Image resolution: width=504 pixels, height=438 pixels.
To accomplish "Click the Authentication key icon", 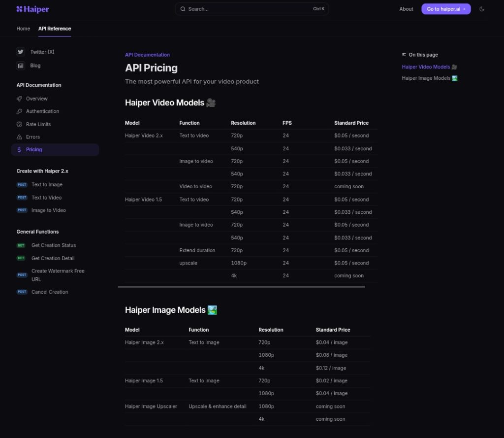I will (20, 111).
